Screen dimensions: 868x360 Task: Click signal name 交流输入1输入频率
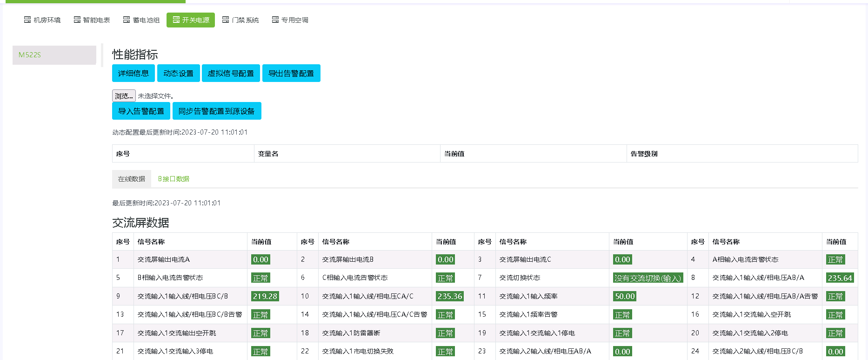click(528, 296)
